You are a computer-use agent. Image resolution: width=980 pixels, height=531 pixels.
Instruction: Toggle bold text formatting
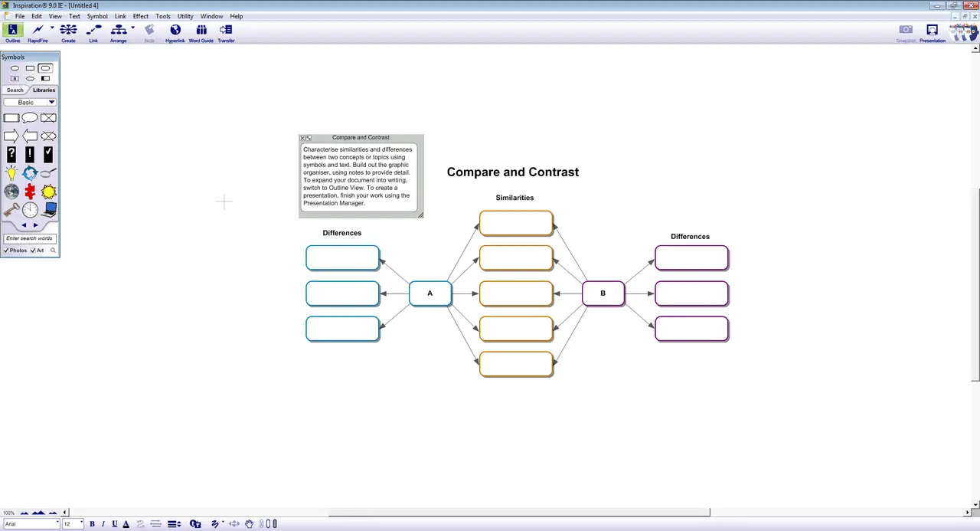point(92,524)
